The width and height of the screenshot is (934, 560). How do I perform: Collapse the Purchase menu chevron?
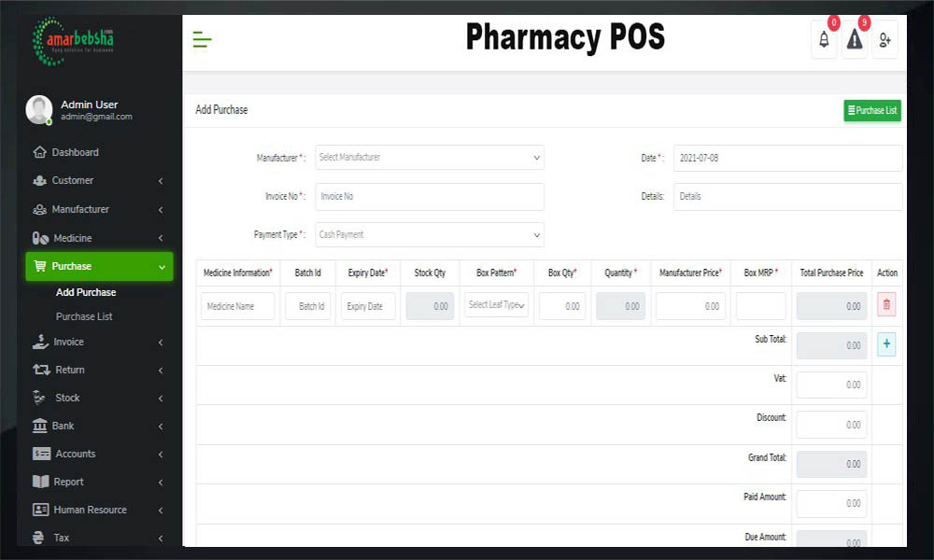(x=162, y=267)
